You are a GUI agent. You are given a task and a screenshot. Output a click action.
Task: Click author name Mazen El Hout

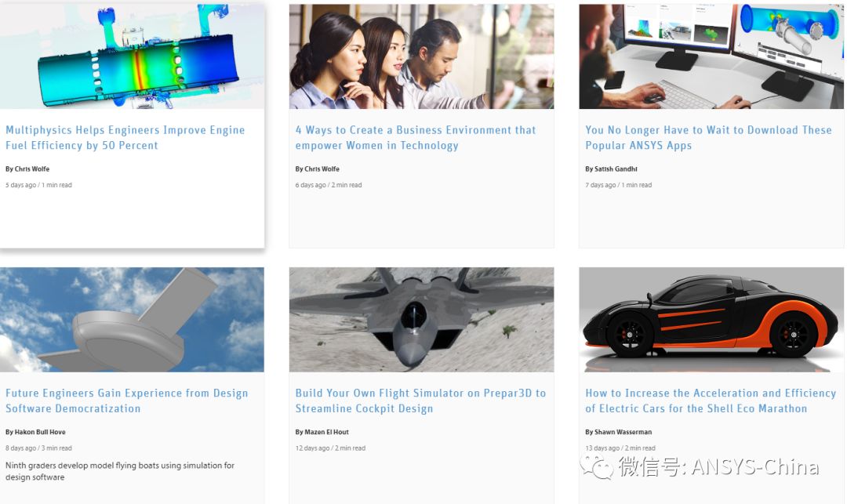pos(326,432)
